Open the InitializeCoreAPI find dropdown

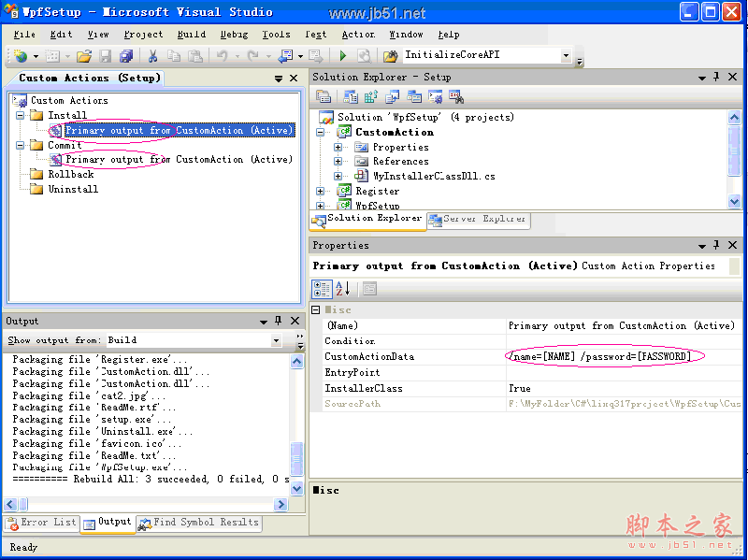click(x=566, y=55)
